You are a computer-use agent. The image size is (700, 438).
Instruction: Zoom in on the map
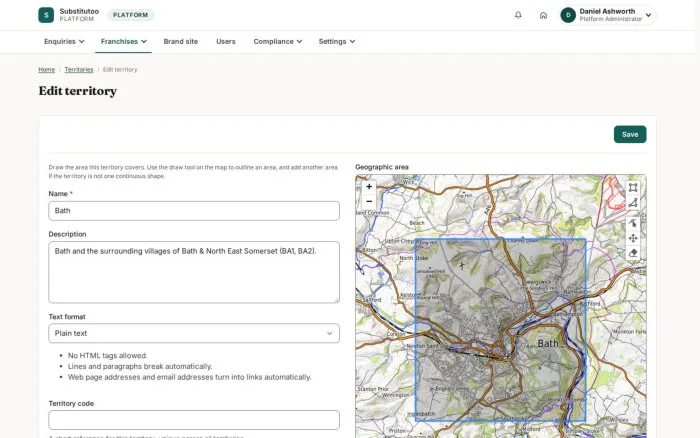pos(369,187)
